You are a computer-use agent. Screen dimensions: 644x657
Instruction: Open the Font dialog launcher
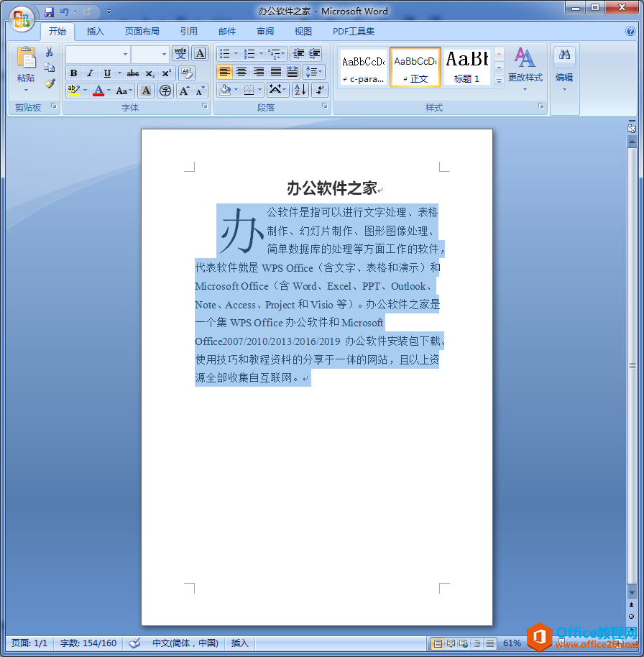(204, 106)
